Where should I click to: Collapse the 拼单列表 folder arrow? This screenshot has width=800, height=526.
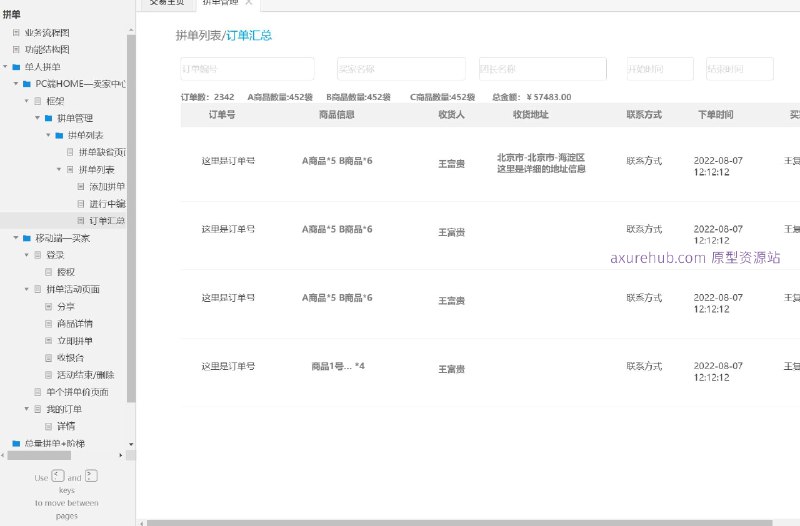point(48,135)
